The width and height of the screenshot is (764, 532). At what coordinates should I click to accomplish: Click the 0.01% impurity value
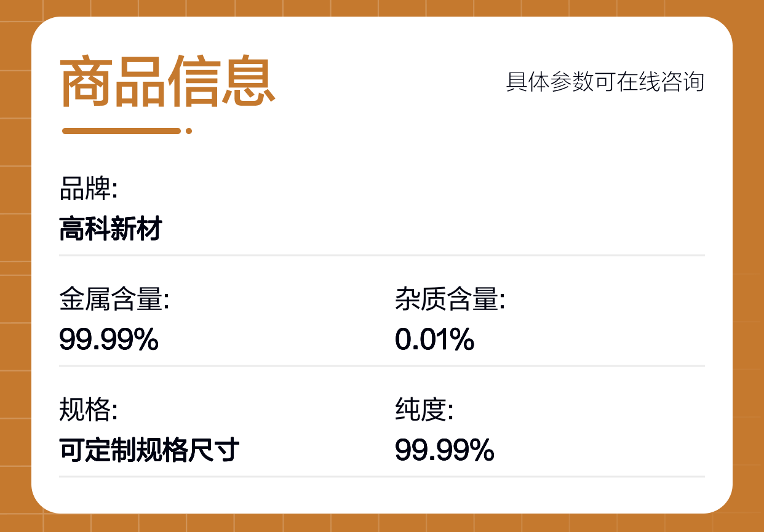[435, 339]
